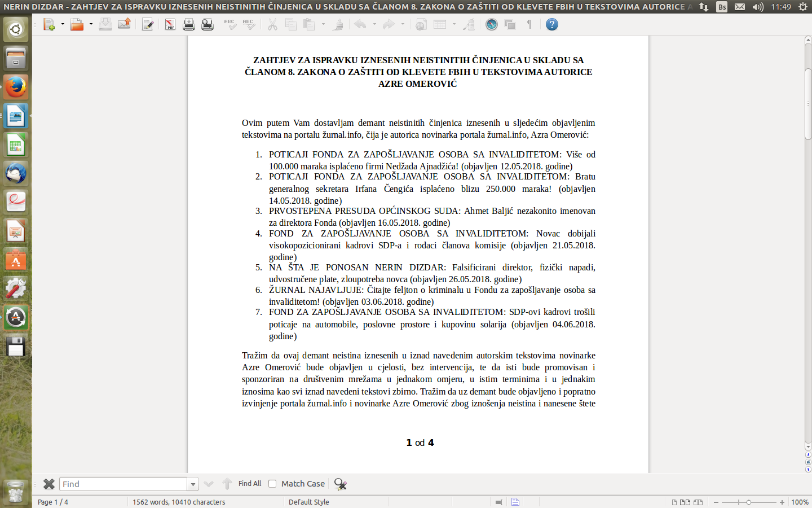Open the Trash from the dock

[x=16, y=492]
